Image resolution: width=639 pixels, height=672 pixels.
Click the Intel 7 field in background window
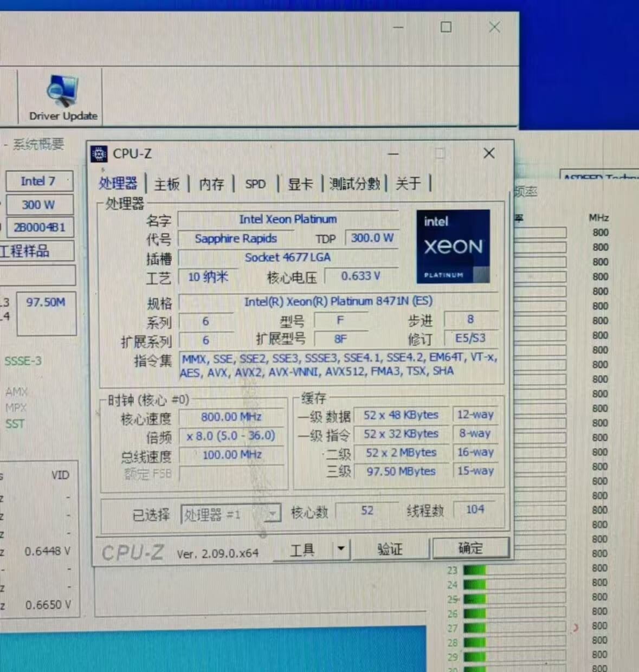(38, 181)
